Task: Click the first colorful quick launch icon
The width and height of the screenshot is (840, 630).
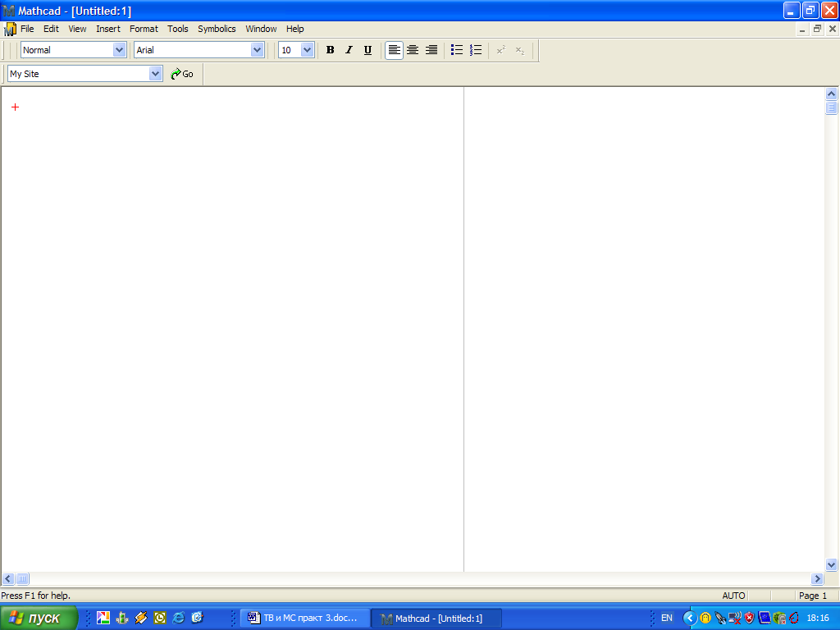Action: click(103, 618)
